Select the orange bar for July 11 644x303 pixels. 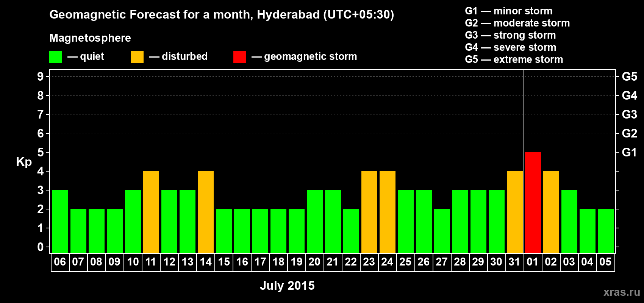[x=151, y=212]
